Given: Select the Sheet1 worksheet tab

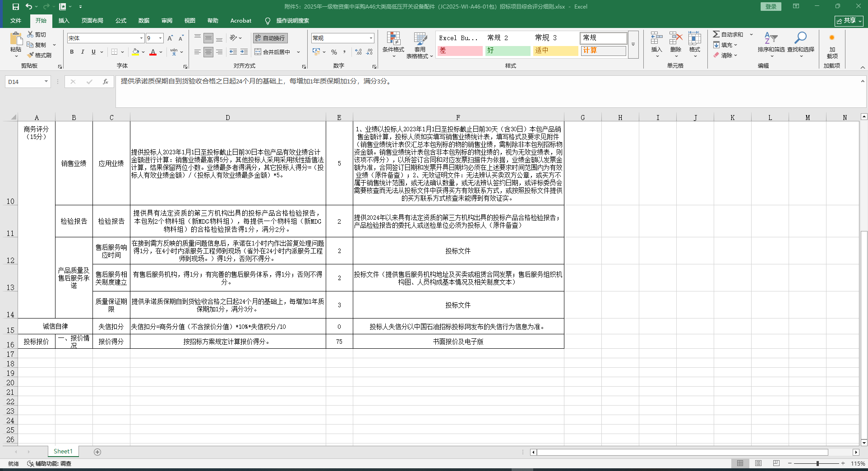Looking at the screenshot, I should [x=63, y=451].
